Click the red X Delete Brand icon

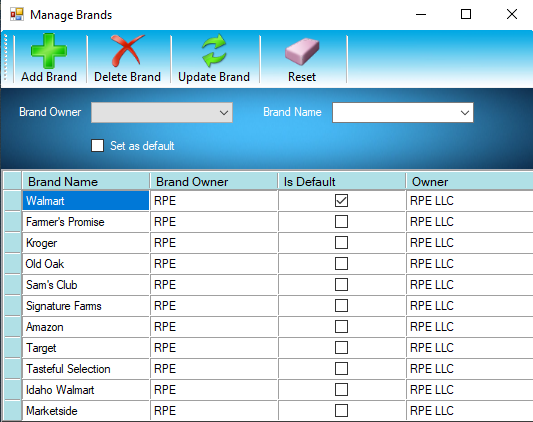127,51
